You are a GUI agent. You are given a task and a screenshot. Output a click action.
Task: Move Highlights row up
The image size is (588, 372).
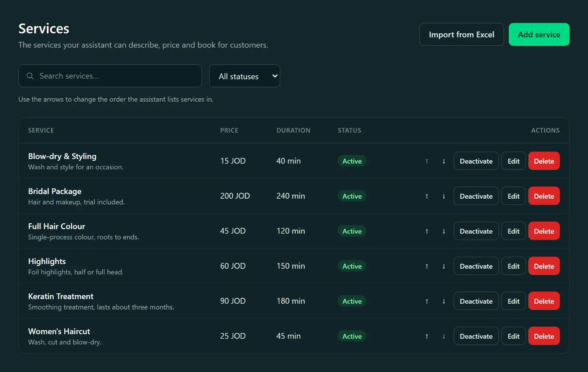click(427, 266)
